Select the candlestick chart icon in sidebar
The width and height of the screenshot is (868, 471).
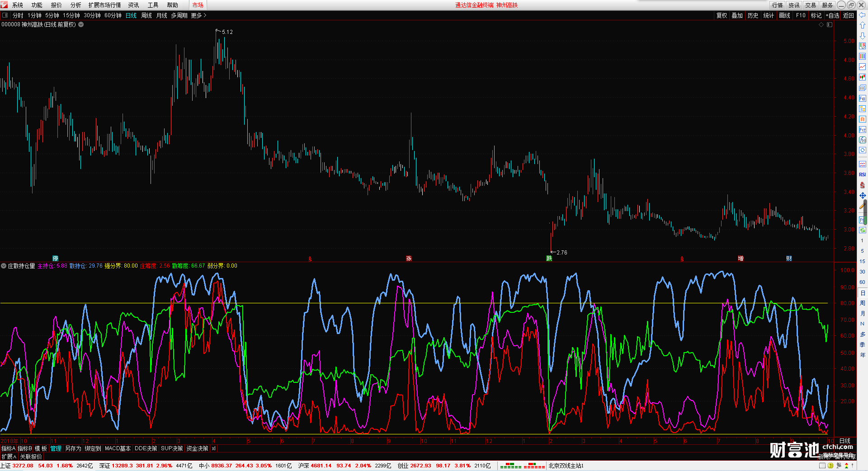[862, 77]
